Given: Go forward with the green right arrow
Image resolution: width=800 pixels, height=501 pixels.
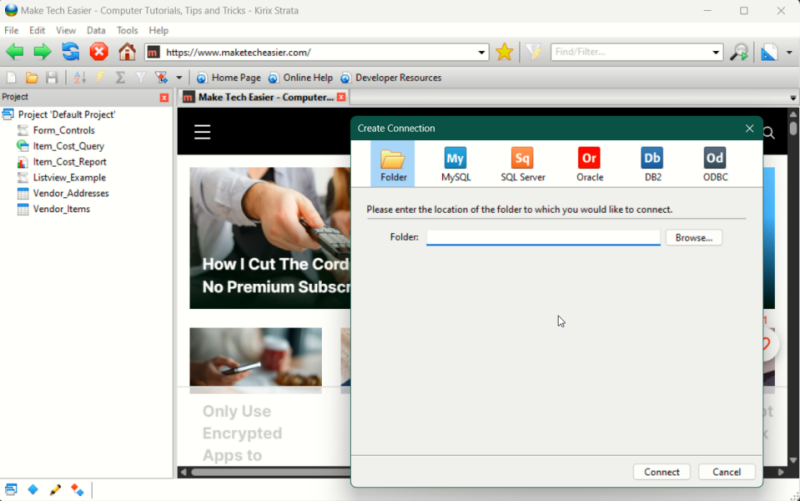Looking at the screenshot, I should coord(42,52).
